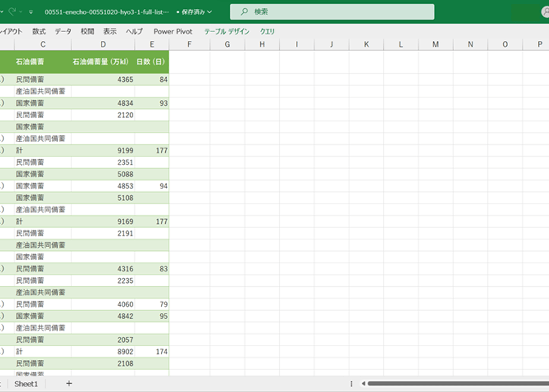
Task: Select column K header
Action: pyautogui.click(x=366, y=45)
